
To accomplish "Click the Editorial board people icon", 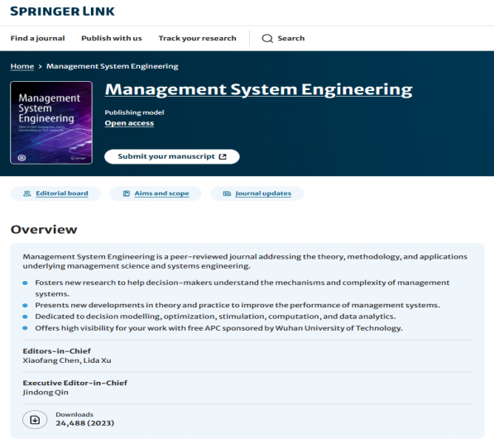I will click(x=27, y=193).
